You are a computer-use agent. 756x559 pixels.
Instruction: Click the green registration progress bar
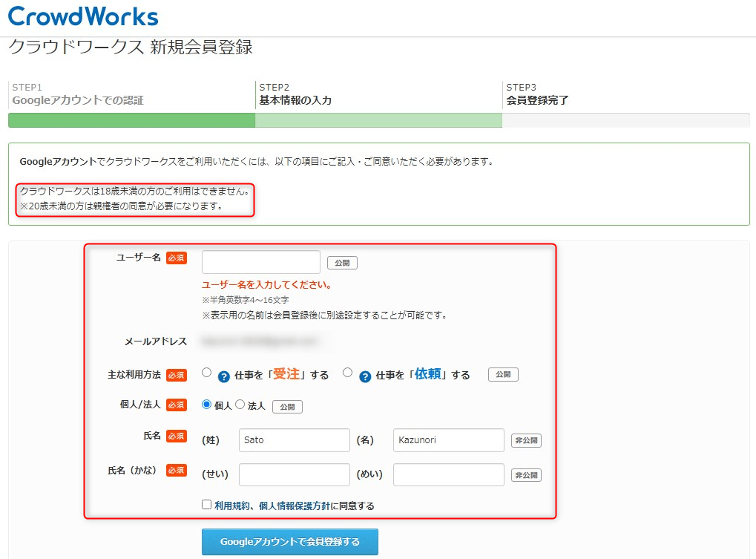pos(378,120)
